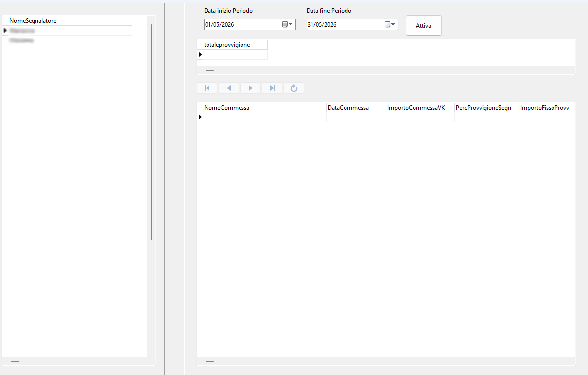Image resolution: width=588 pixels, height=375 pixels.
Task: Sort by PercProvvigioneSegn column header
Action: point(487,108)
